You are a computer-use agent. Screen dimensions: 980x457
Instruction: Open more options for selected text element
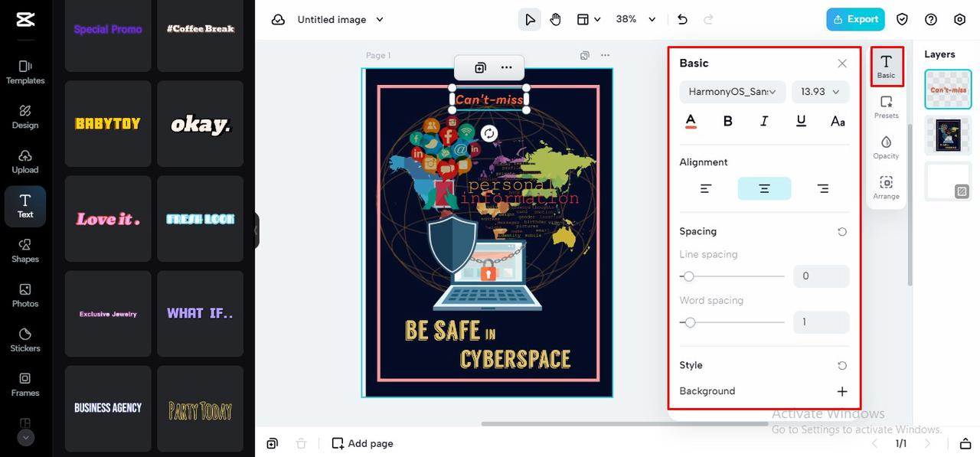tap(507, 67)
